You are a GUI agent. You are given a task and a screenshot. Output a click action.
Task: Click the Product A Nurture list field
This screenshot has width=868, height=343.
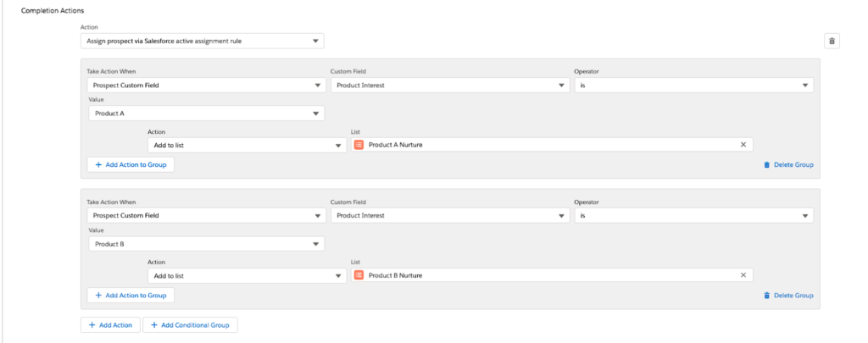[x=542, y=145]
